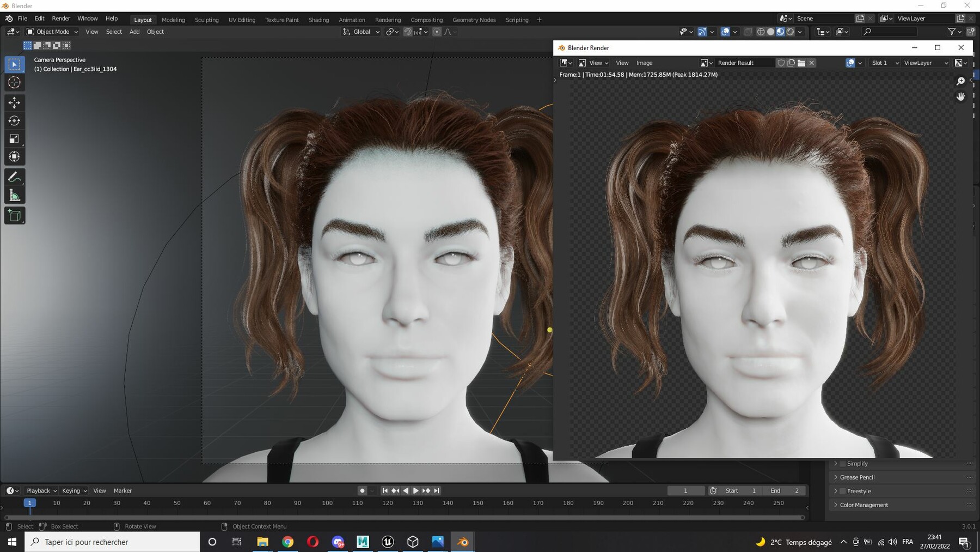The image size is (980, 552).
Task: Open the Playback popover in the timeline
Action: coord(42,490)
